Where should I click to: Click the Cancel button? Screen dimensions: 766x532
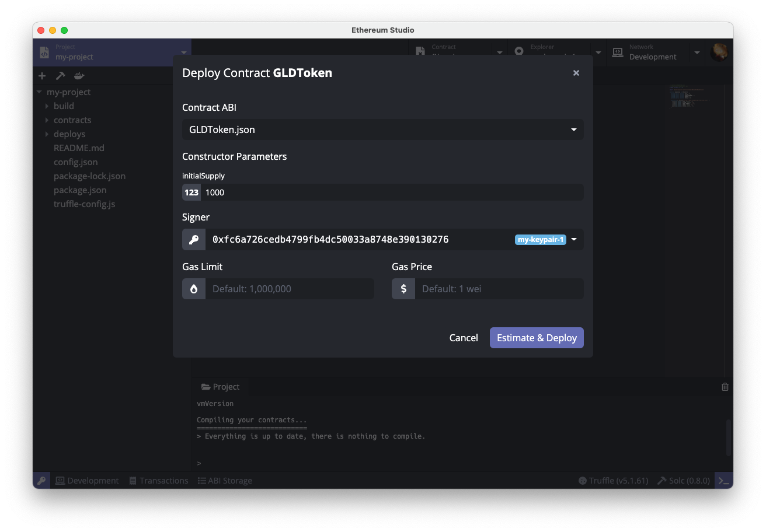pyautogui.click(x=464, y=338)
